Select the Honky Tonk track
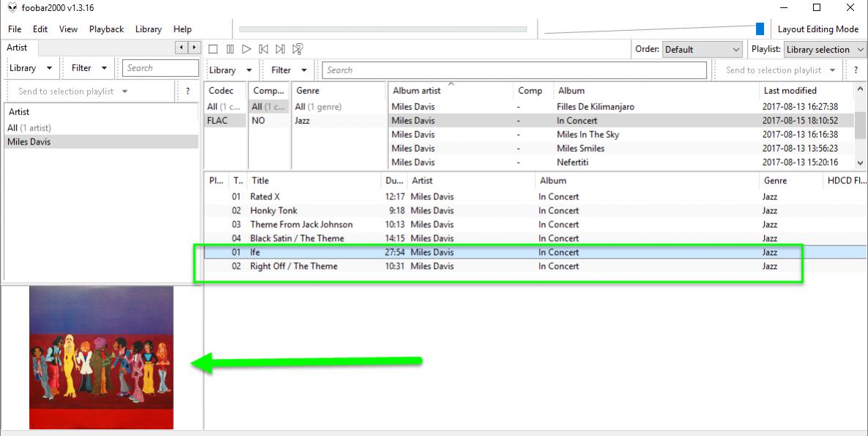 [x=273, y=211]
